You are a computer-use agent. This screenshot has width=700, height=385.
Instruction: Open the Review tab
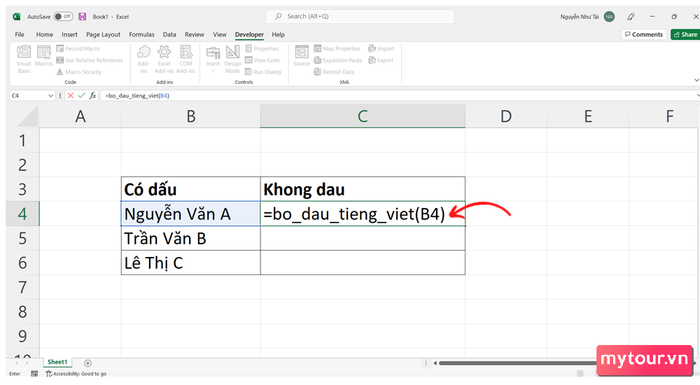coord(194,34)
